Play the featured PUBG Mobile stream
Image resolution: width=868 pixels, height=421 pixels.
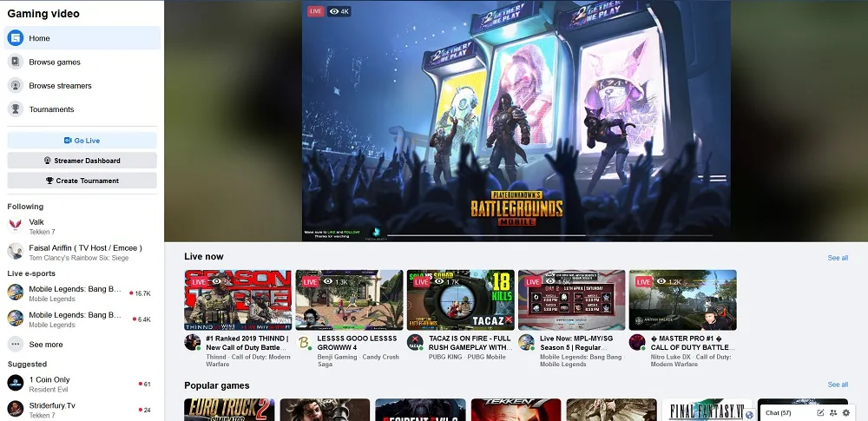pyautogui.click(x=516, y=121)
